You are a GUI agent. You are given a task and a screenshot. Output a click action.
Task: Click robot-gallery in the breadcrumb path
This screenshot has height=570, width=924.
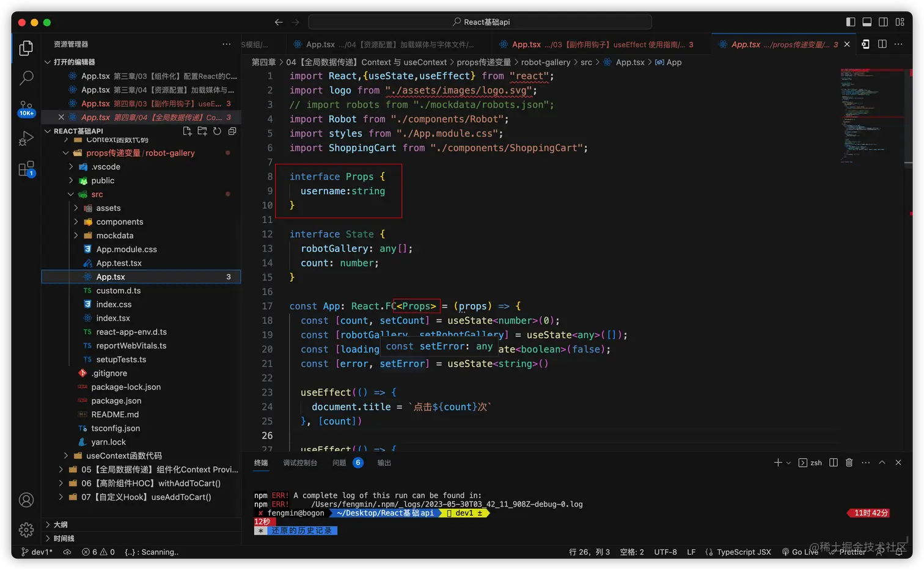point(546,62)
